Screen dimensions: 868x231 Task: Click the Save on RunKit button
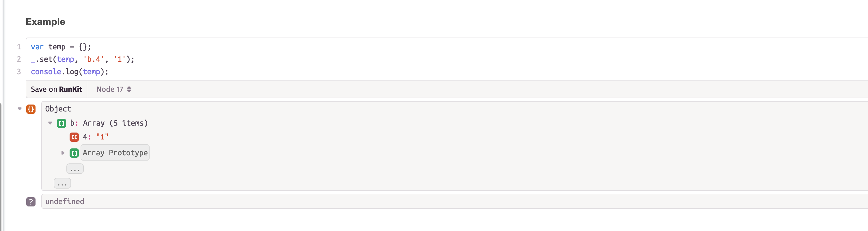pyautogui.click(x=56, y=89)
